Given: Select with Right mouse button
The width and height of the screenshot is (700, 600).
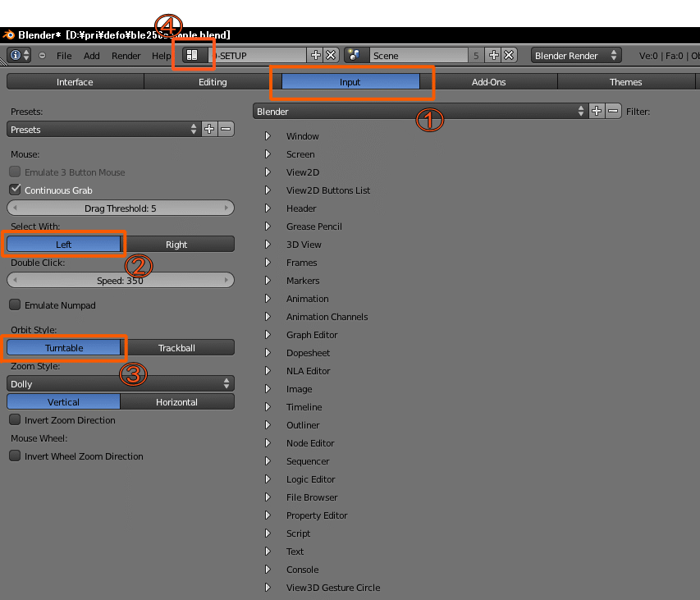Looking at the screenshot, I should (177, 245).
